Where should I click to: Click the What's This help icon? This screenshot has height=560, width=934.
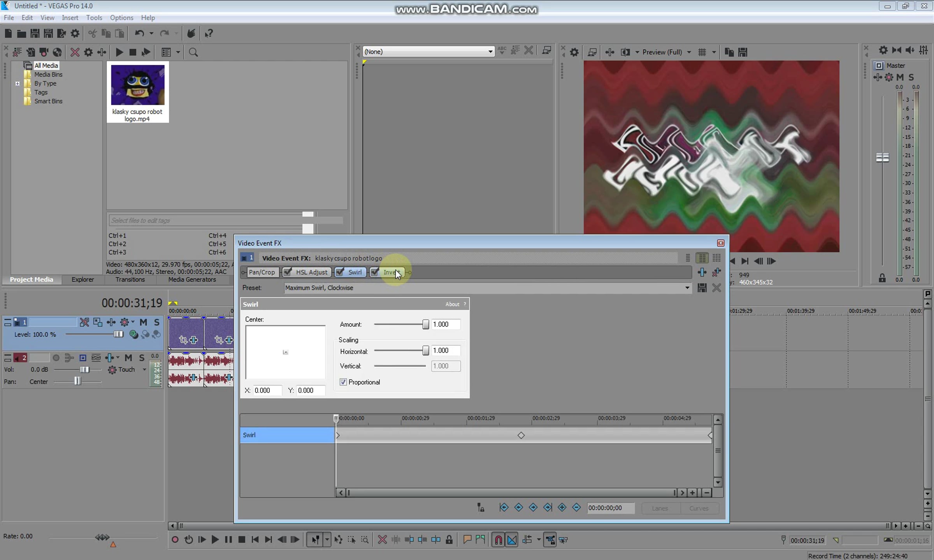209,33
